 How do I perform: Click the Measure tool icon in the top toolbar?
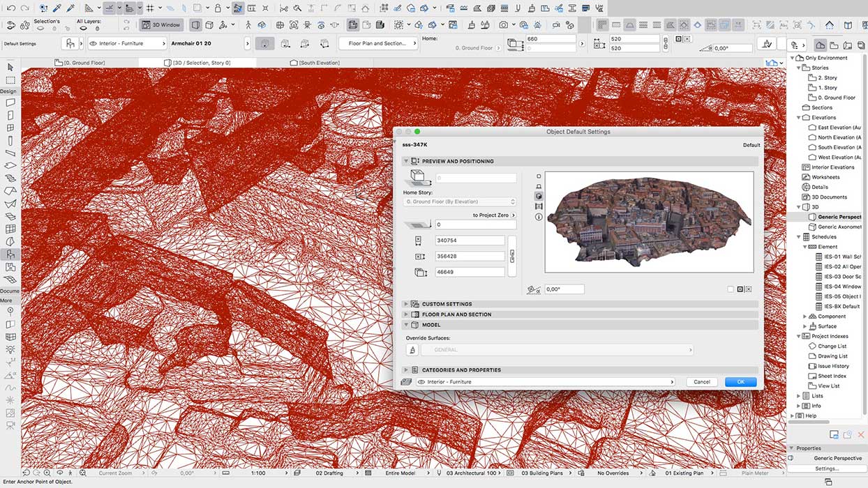(x=89, y=7)
